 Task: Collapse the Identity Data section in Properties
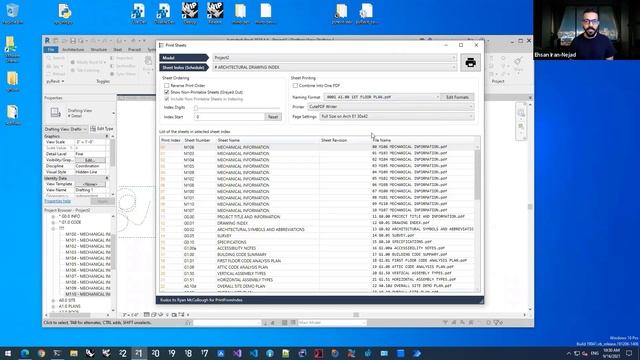(x=107, y=178)
